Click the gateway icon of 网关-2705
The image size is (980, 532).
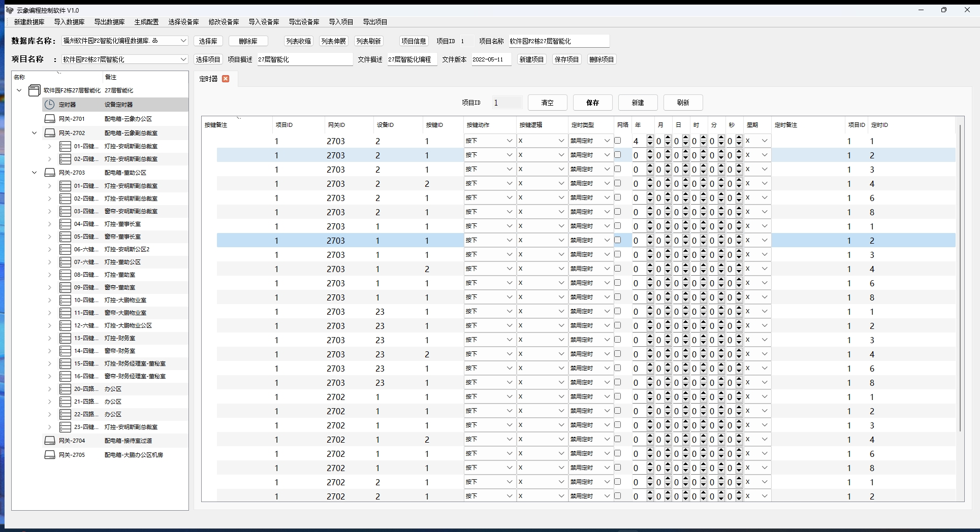pos(50,455)
